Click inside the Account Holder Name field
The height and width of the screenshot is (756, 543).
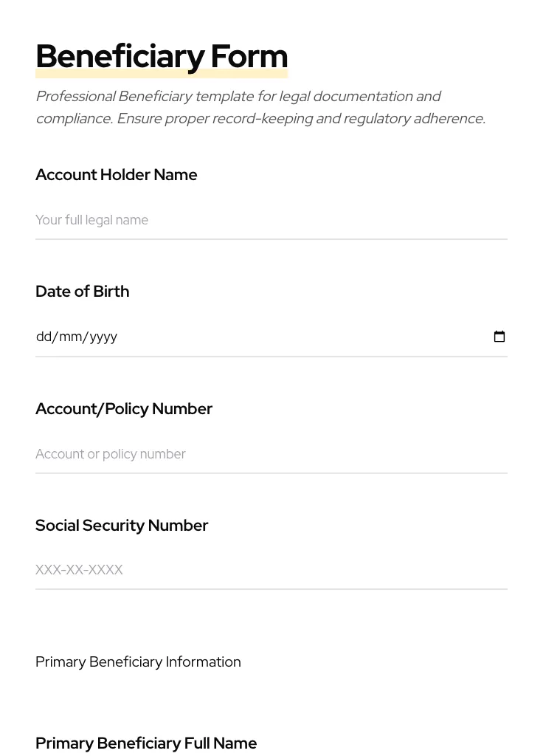click(x=221, y=220)
